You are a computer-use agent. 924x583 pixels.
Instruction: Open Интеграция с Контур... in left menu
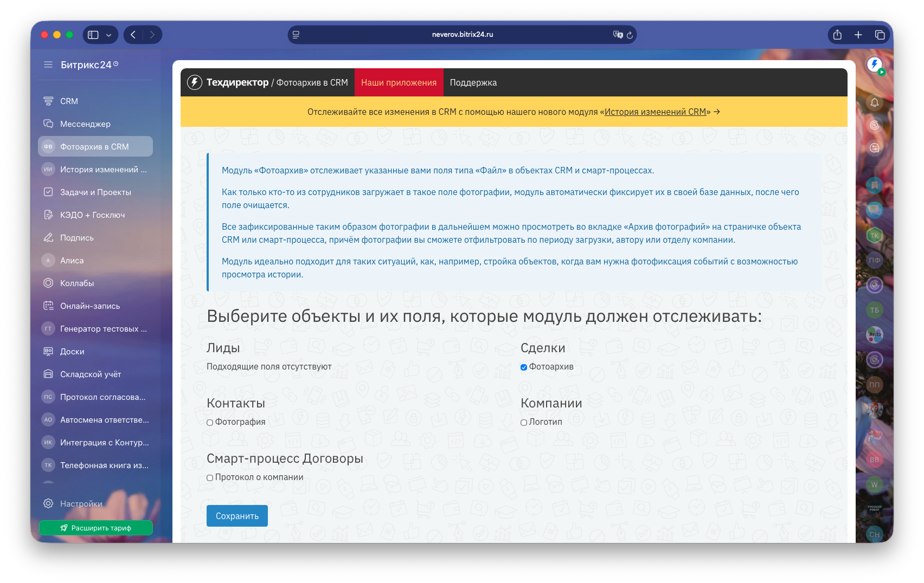pos(95,443)
